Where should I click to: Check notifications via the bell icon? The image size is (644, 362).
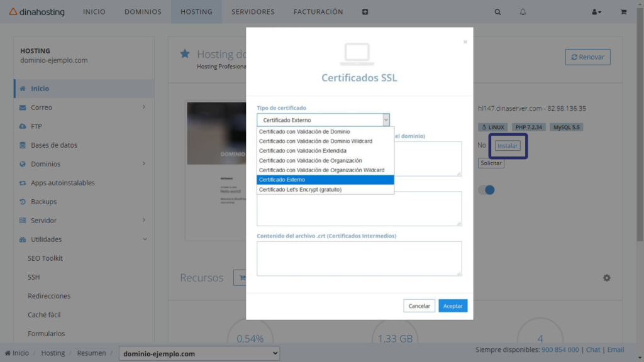tap(523, 11)
